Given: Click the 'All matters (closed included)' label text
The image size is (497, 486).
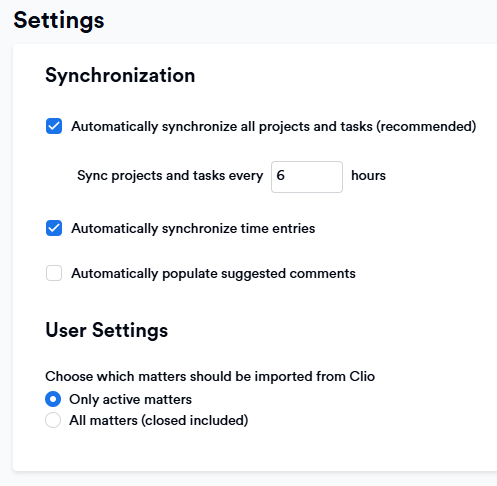Looking at the screenshot, I should tap(159, 420).
